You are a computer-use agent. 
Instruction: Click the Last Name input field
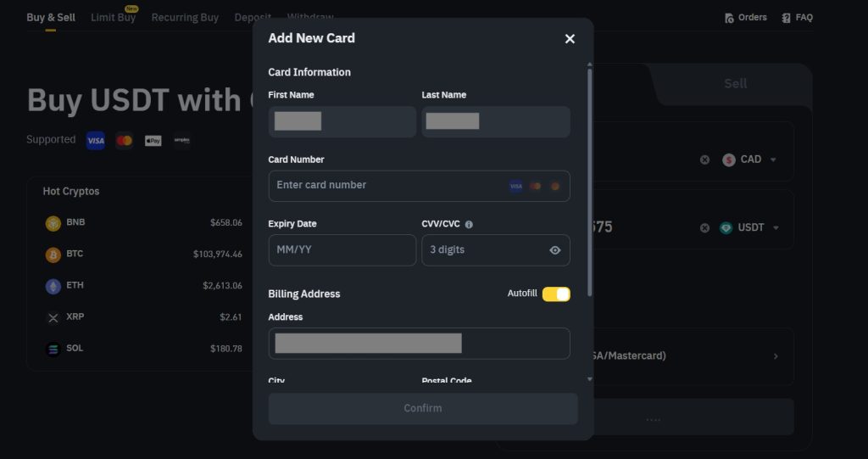(496, 121)
